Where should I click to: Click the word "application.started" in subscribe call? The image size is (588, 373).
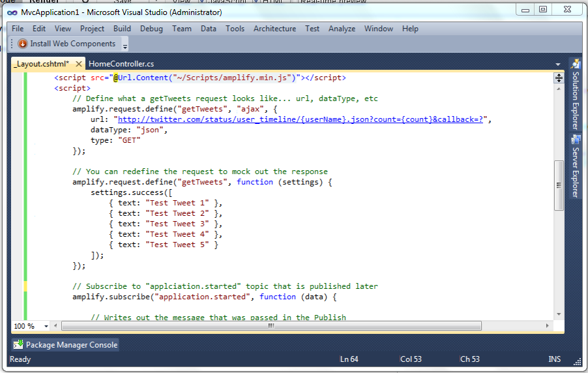(x=202, y=297)
